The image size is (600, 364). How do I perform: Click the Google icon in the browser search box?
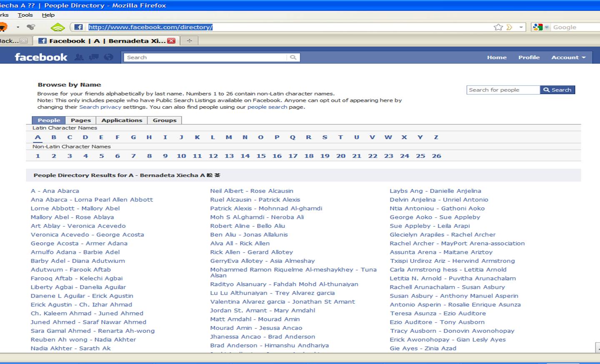538,27
